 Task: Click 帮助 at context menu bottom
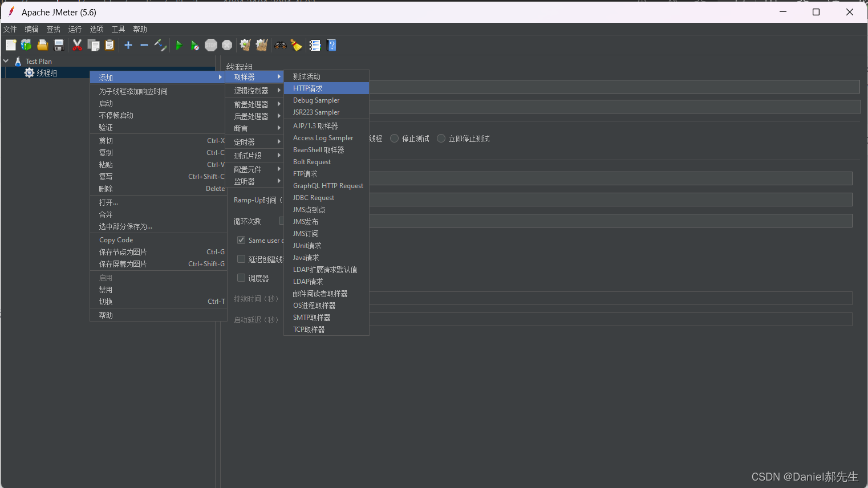[x=158, y=315]
